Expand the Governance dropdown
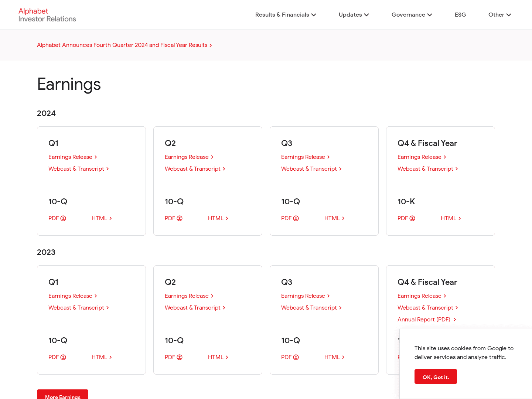Screen dimensions: 532x399 pos(412,15)
